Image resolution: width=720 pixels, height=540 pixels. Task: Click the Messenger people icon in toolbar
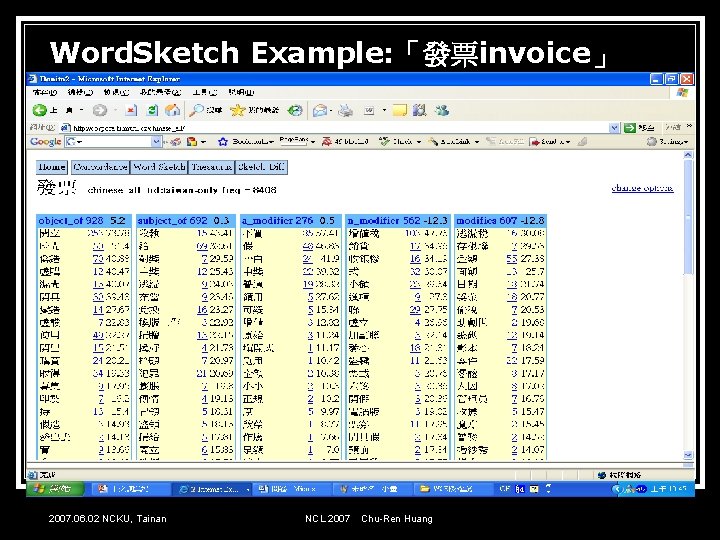coord(442,110)
